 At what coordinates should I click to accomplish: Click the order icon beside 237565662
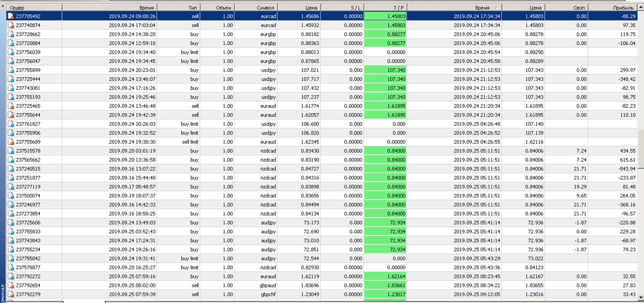pyautogui.click(x=11, y=160)
